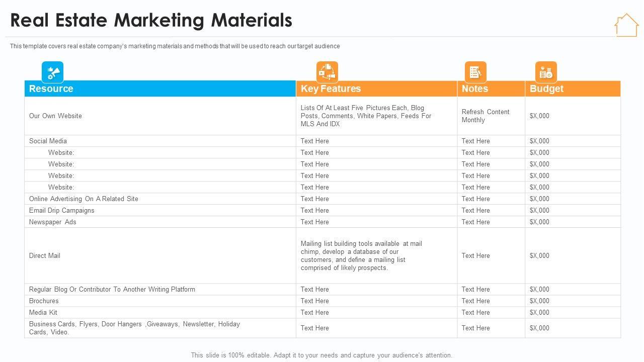Click the Budget money bag icon

point(546,72)
